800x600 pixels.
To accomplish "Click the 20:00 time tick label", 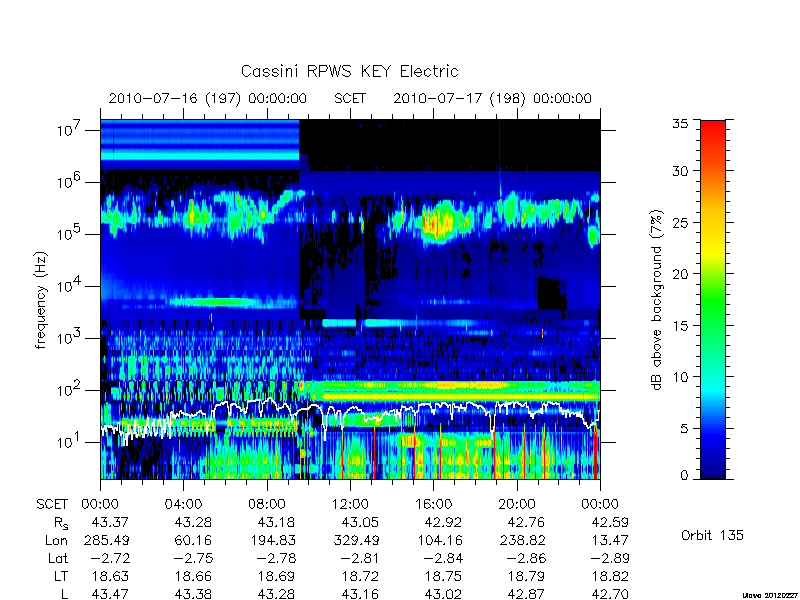I will click(x=517, y=505).
